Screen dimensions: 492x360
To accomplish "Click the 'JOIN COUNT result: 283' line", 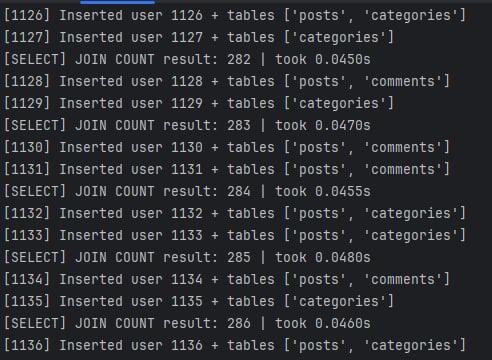I will 187,126.
